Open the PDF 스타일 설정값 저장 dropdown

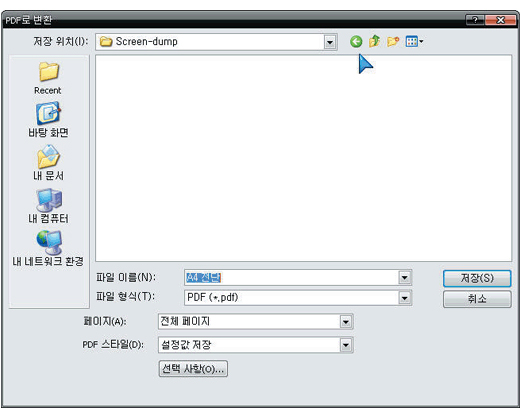tap(346, 345)
